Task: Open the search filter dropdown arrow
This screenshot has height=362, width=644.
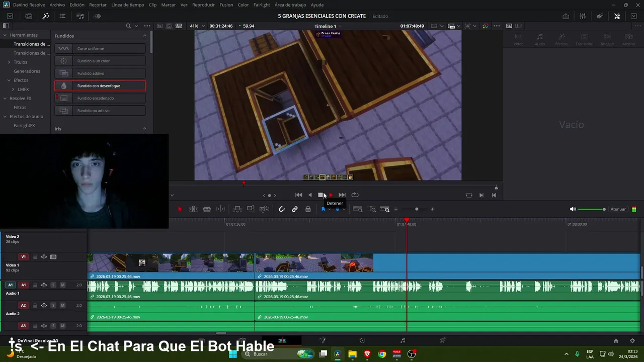Action: [x=136, y=26]
